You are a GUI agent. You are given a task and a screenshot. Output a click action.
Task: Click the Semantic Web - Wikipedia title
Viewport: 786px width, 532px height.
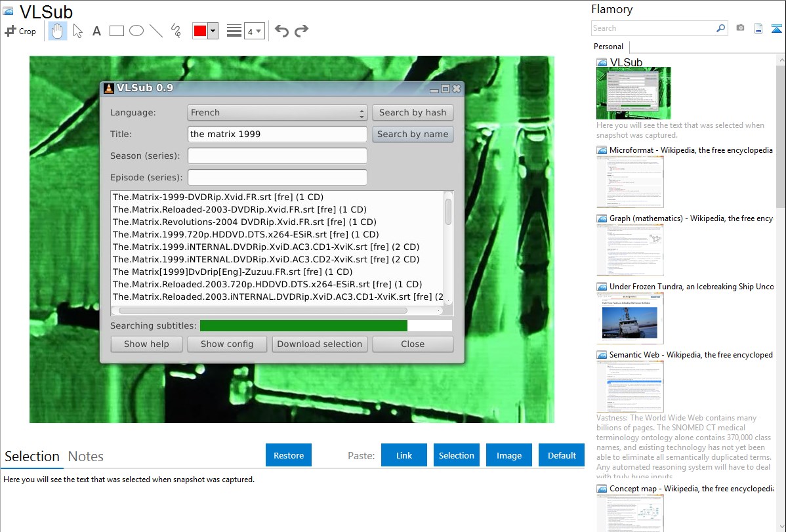coord(691,354)
